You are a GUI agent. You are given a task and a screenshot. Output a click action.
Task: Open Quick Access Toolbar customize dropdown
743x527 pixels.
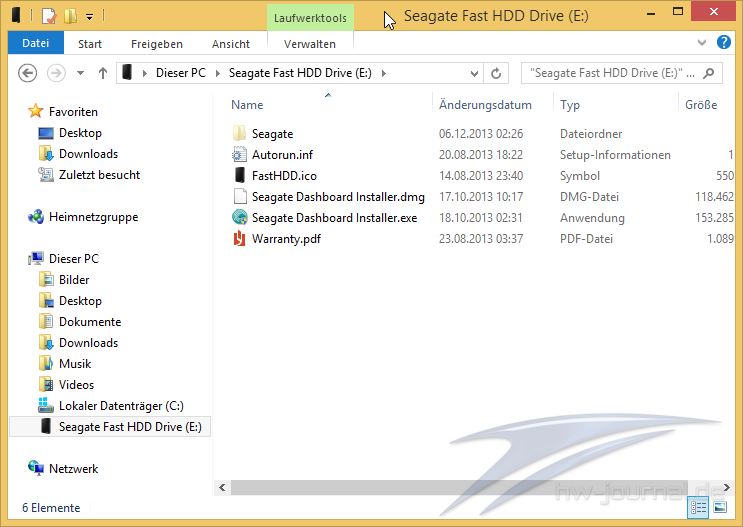tap(89, 17)
